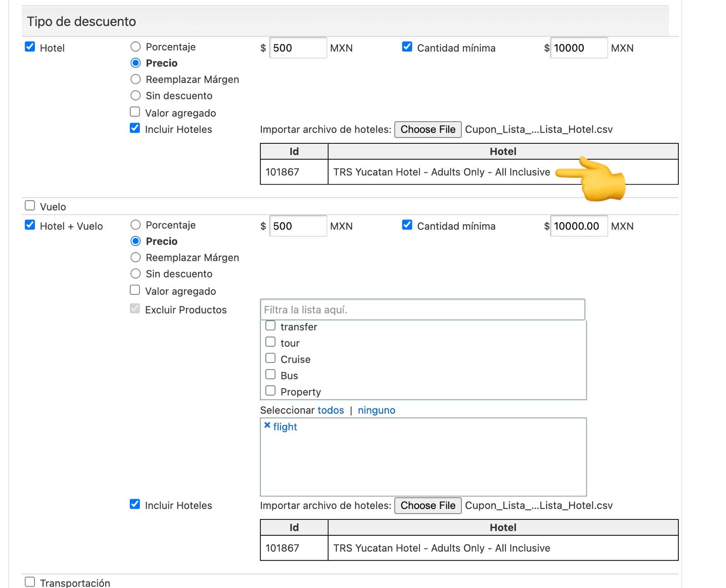
Task: Toggle the Hotel + Vuelo checkbox
Action: pos(30,225)
